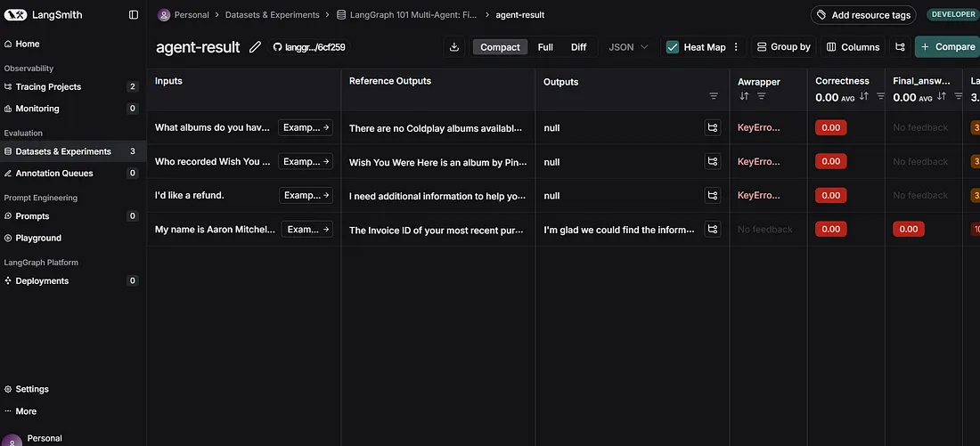
Task: Switch to Full view mode
Action: pos(545,47)
